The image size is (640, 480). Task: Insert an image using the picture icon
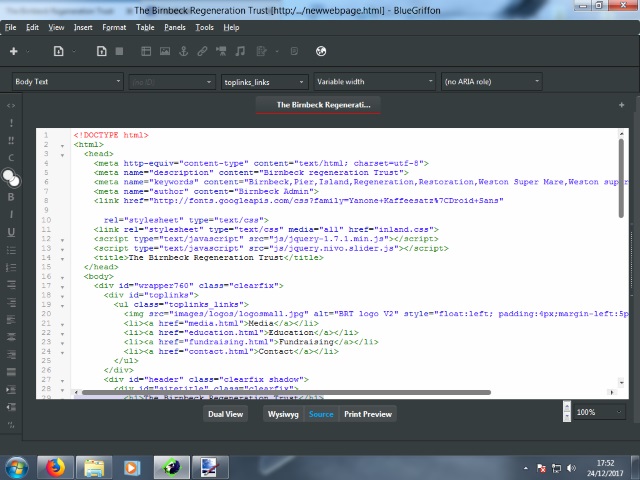point(165,51)
